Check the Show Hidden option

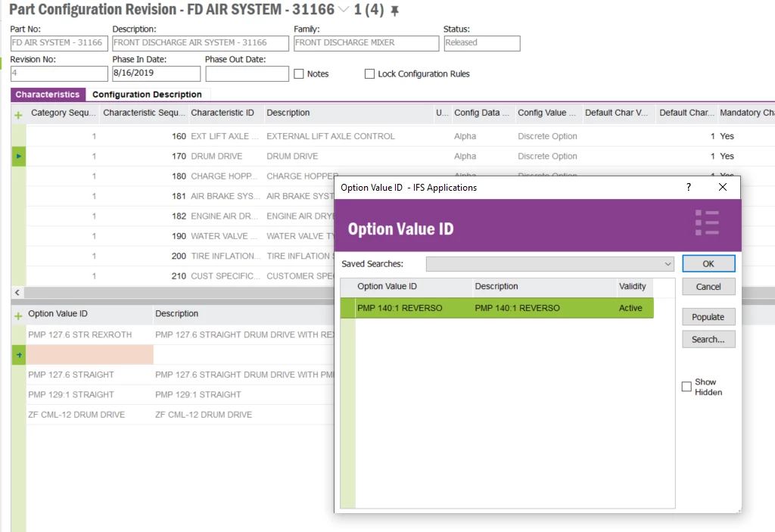click(686, 387)
